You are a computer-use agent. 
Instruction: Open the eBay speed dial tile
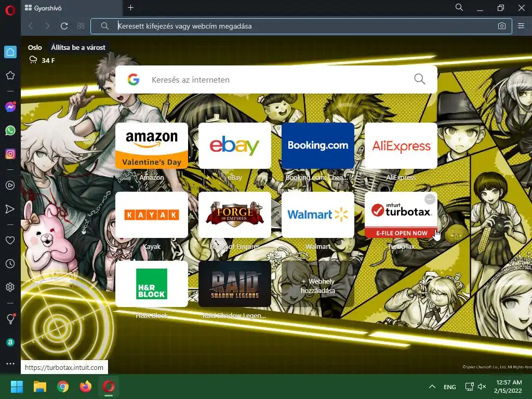click(x=235, y=146)
